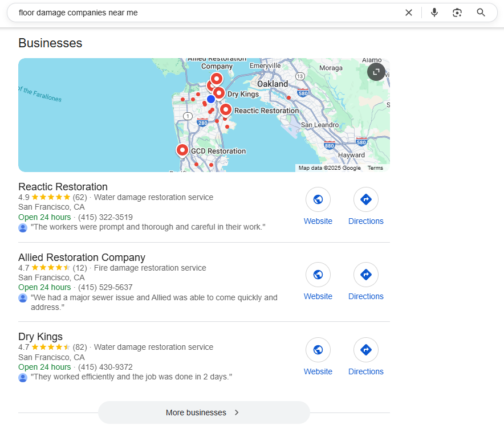Viewport: 504px width, 429px height.
Task: Select GCD Restoration pin on map
Action: pyautogui.click(x=182, y=150)
